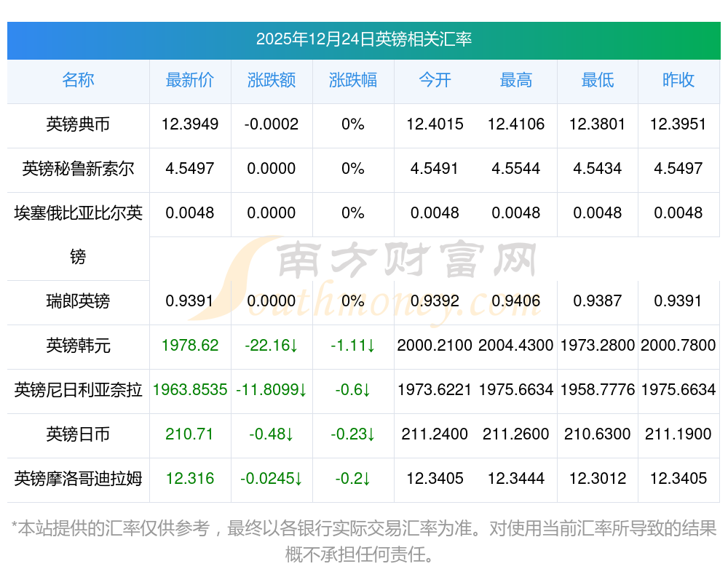Screen dimensions: 728x577
Task: Click the change value -22.16↓
Action: pyautogui.click(x=271, y=346)
